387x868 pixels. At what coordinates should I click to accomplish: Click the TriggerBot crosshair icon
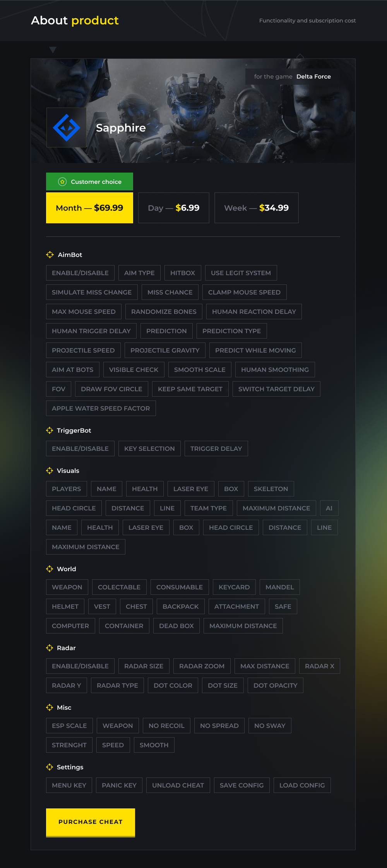point(50,430)
